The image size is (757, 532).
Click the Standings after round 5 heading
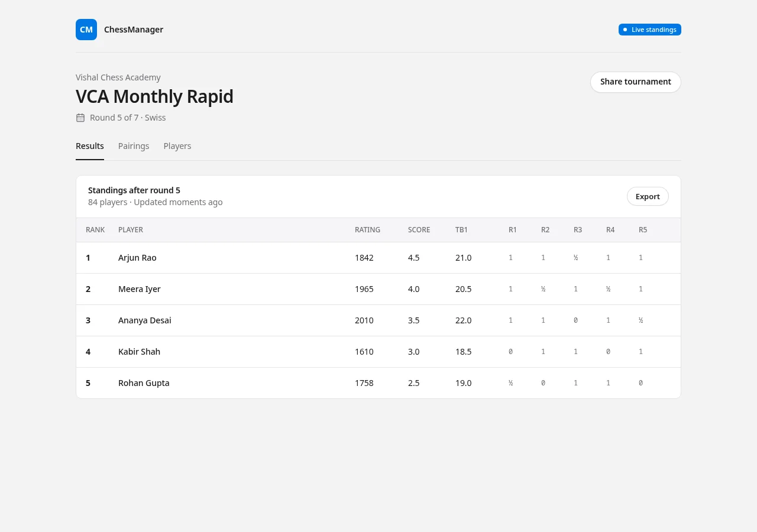tap(134, 190)
